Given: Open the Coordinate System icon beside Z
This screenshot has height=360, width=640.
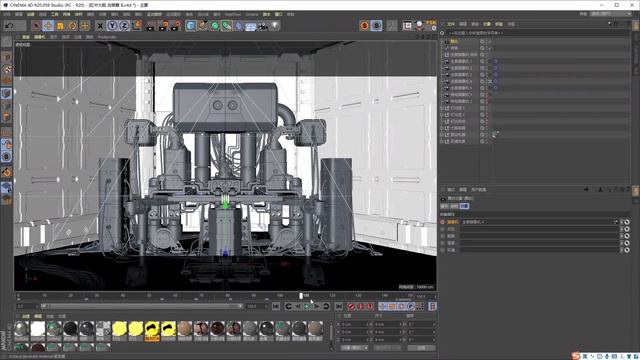Looking at the screenshot, I should pos(136,26).
